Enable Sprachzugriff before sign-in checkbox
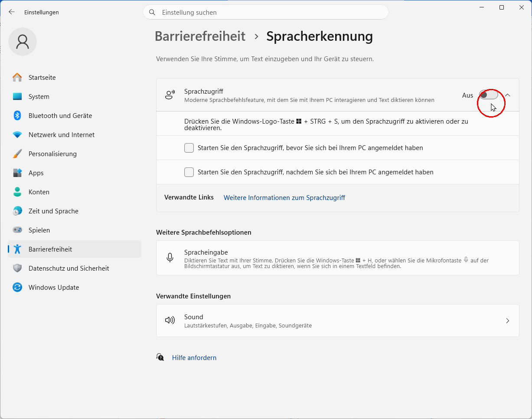The width and height of the screenshot is (532, 419). (189, 148)
